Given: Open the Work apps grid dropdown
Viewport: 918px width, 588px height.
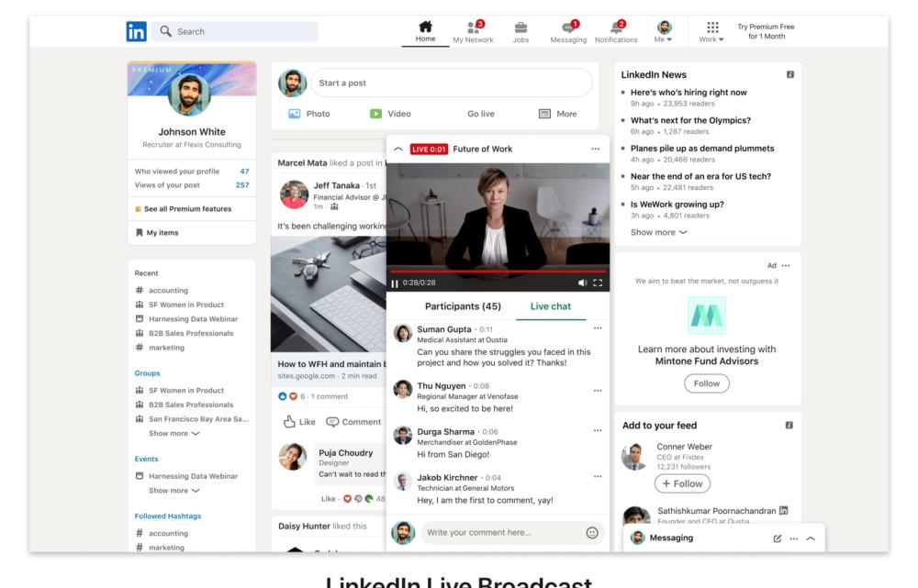Looking at the screenshot, I should 712,31.
